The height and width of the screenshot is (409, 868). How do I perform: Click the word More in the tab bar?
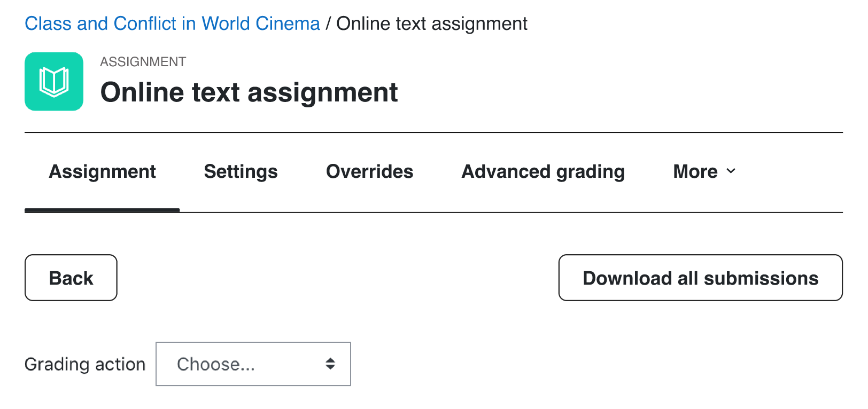(695, 171)
